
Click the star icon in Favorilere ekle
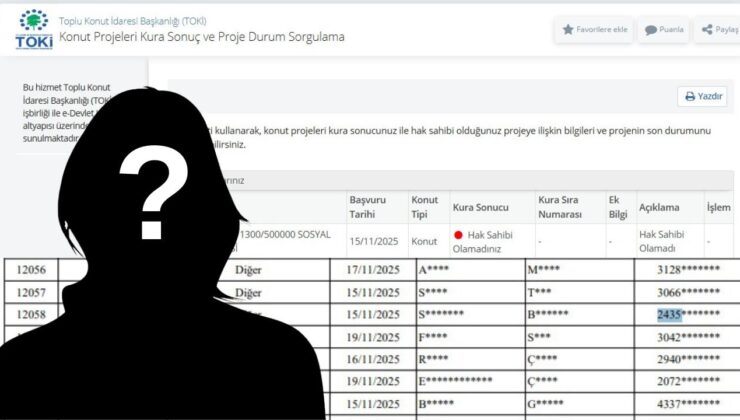click(569, 30)
